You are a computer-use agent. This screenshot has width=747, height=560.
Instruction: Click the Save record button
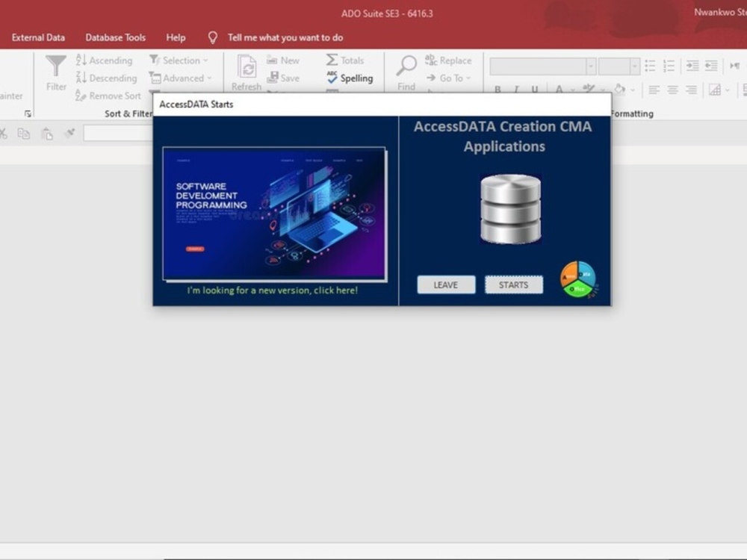[283, 78]
